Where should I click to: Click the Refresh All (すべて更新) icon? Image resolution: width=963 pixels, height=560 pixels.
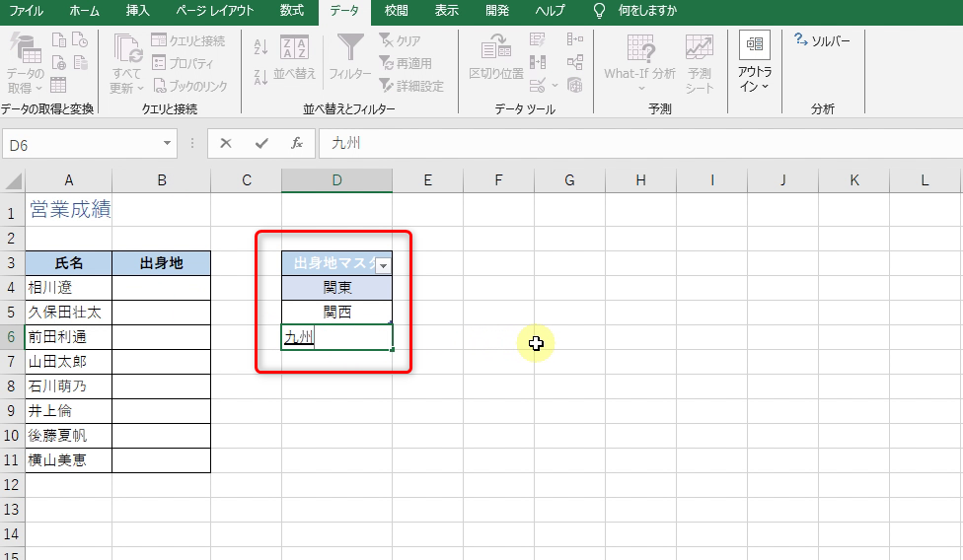point(127,61)
